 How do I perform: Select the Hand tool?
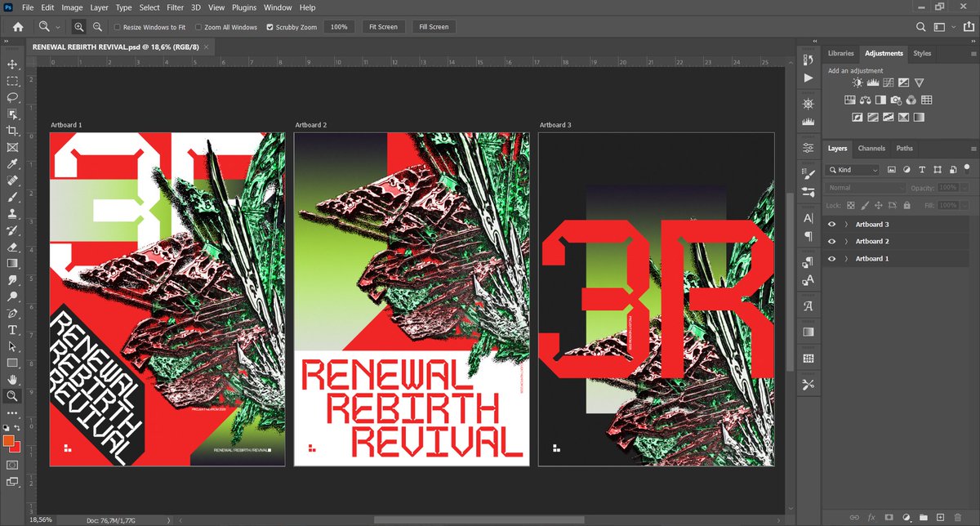pyautogui.click(x=12, y=380)
